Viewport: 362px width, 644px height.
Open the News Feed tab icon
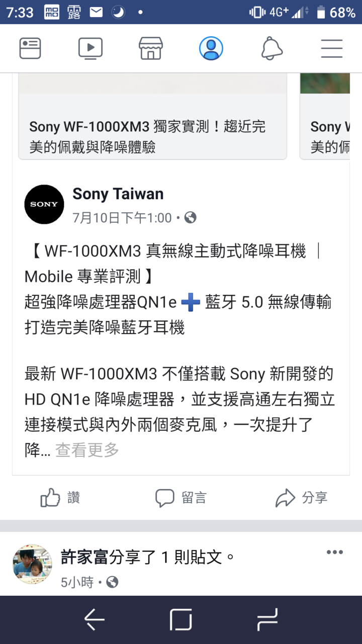[30, 48]
